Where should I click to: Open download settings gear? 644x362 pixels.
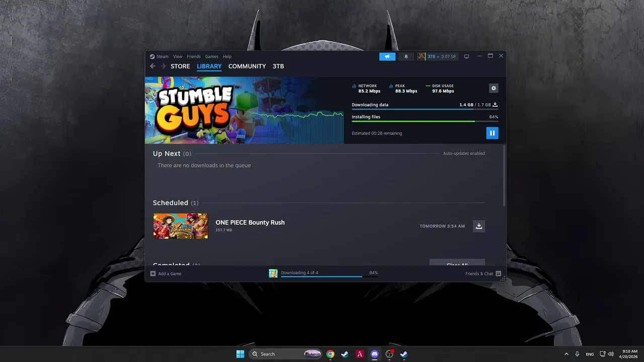coord(494,88)
